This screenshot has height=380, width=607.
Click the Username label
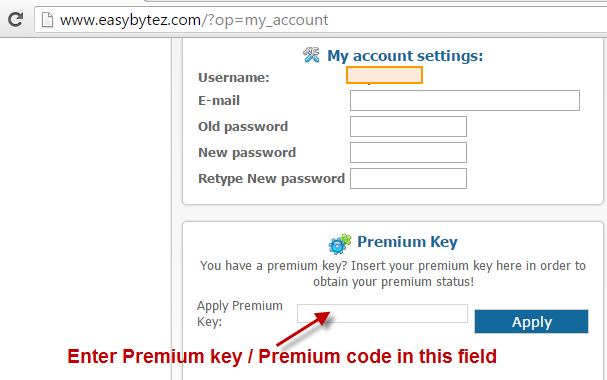pyautogui.click(x=233, y=78)
